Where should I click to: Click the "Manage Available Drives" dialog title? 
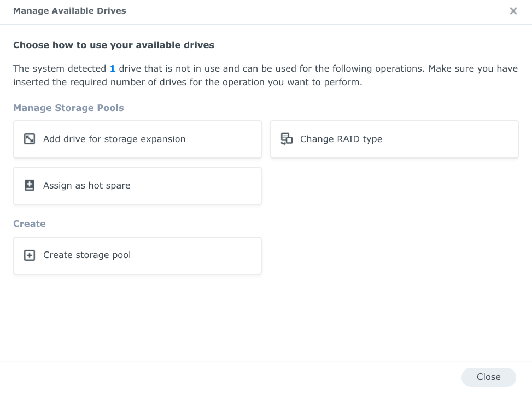tap(69, 11)
